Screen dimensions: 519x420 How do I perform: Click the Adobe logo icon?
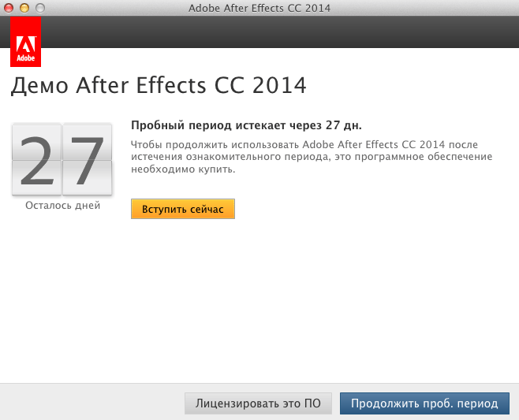[25, 42]
